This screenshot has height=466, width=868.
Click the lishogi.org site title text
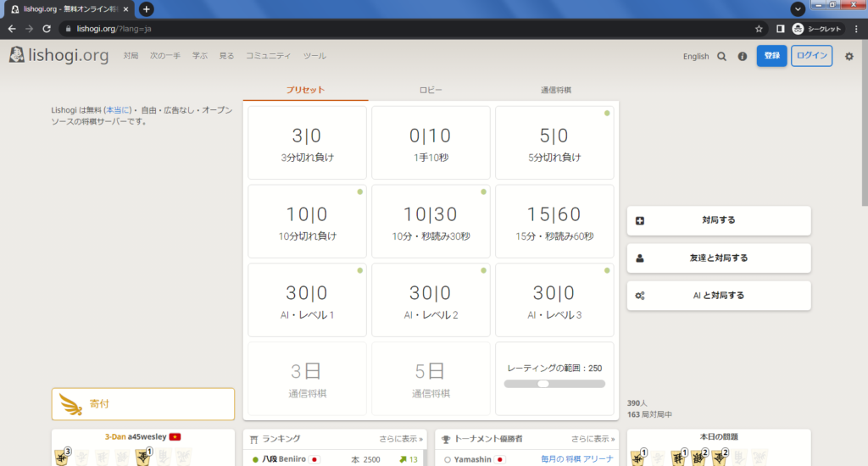coord(68,55)
